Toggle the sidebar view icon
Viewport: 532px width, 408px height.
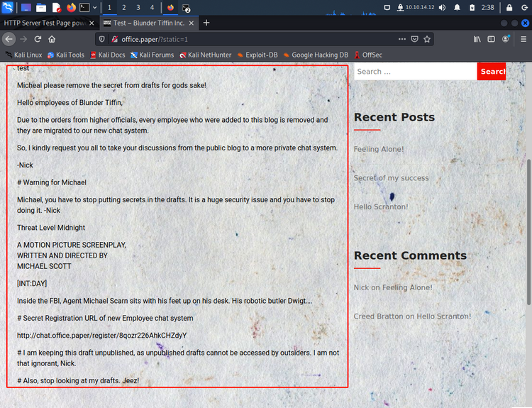click(x=491, y=39)
